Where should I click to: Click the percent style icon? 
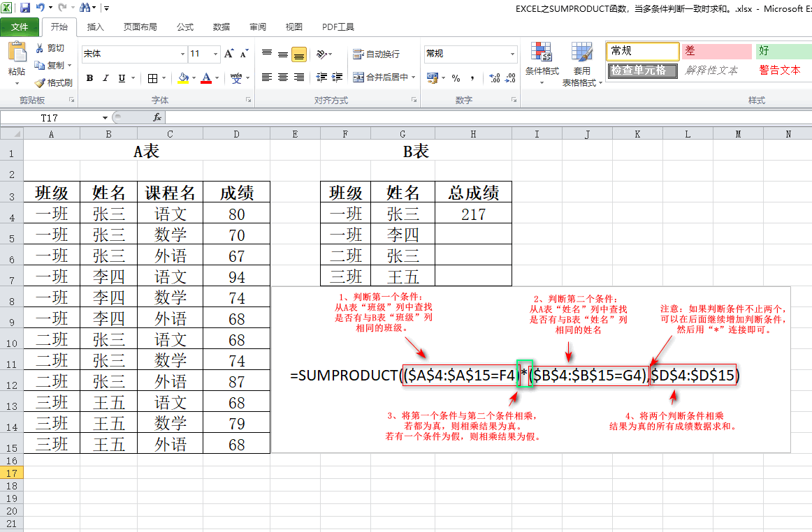(456, 78)
